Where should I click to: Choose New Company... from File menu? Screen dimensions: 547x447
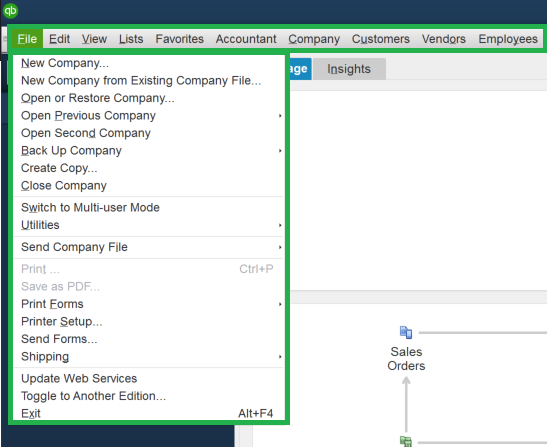click(x=149, y=63)
